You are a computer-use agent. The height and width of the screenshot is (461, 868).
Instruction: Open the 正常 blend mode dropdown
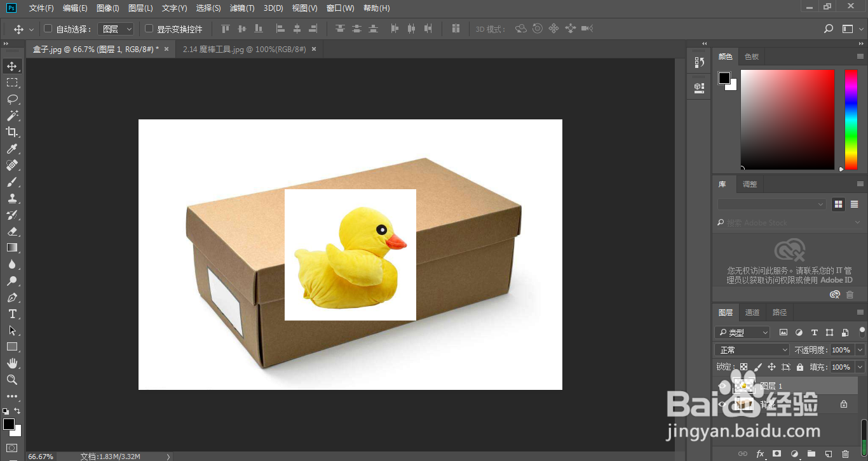click(752, 350)
